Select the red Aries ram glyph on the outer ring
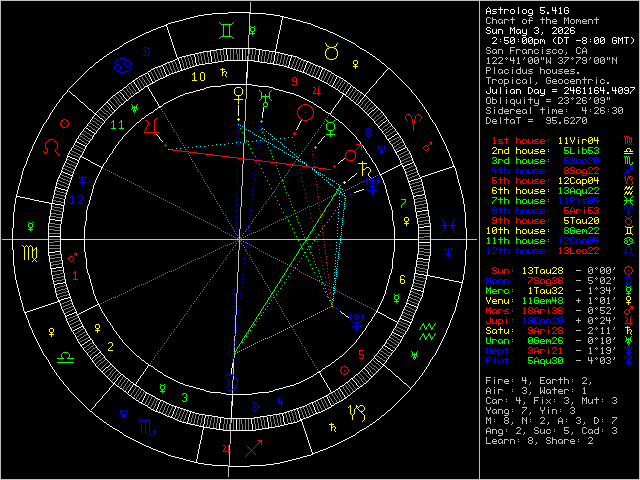The width and height of the screenshot is (640, 480). coord(413,122)
